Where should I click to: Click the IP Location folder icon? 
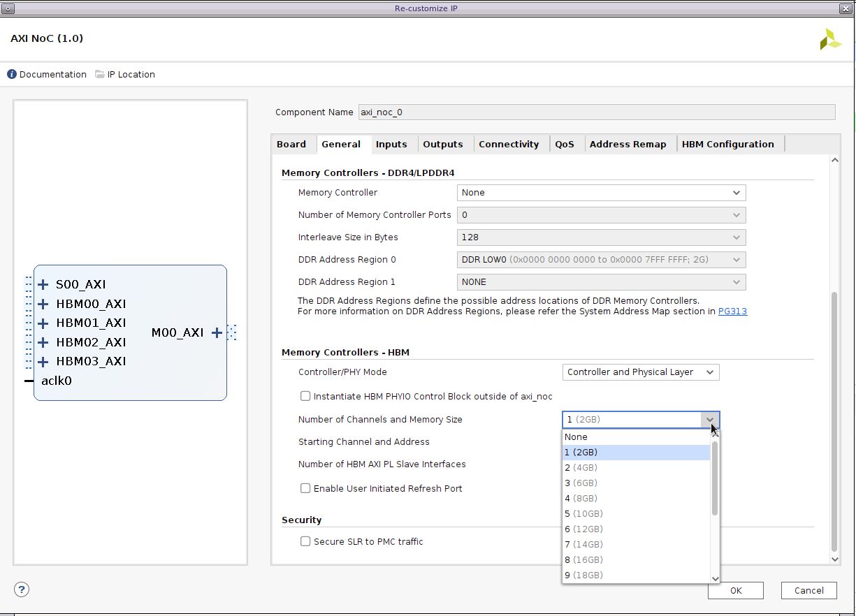[x=100, y=74]
